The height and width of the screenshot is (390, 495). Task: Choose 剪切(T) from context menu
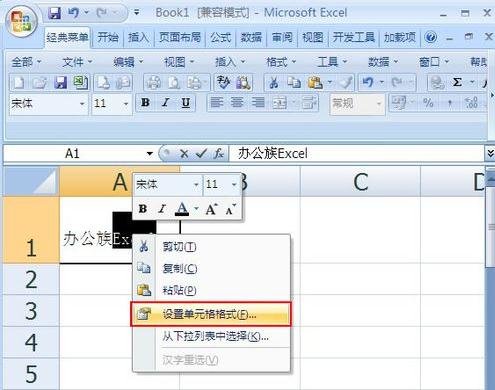click(211, 247)
